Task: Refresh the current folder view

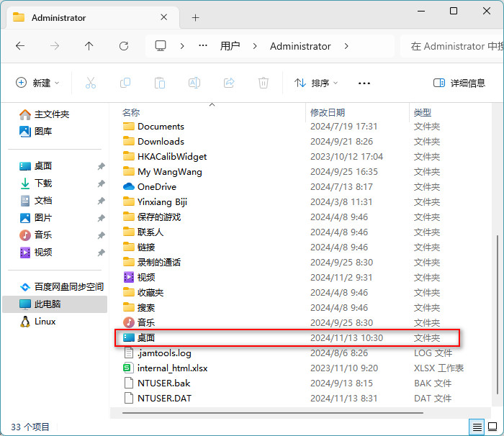Action: pos(124,46)
